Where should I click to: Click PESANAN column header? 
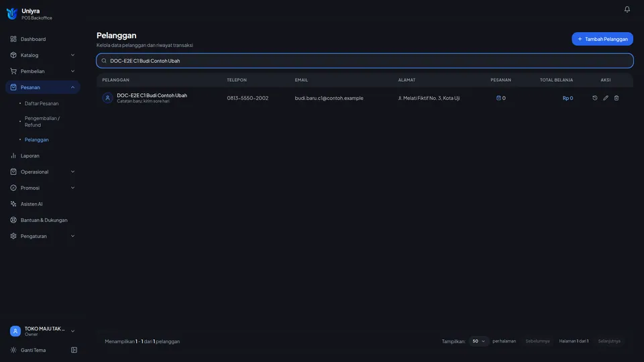[500, 80]
